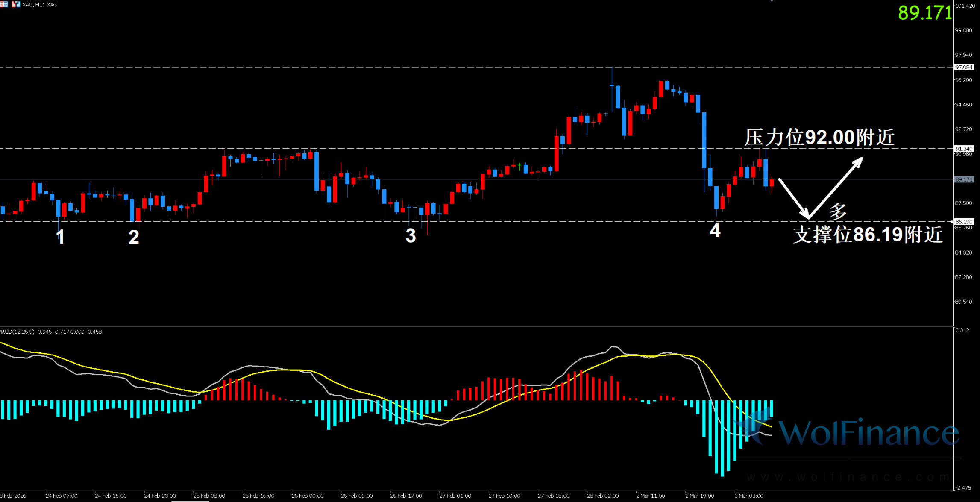The height and width of the screenshot is (502, 980).
Task: Select the 91.340 price level label
Action: tap(964, 149)
